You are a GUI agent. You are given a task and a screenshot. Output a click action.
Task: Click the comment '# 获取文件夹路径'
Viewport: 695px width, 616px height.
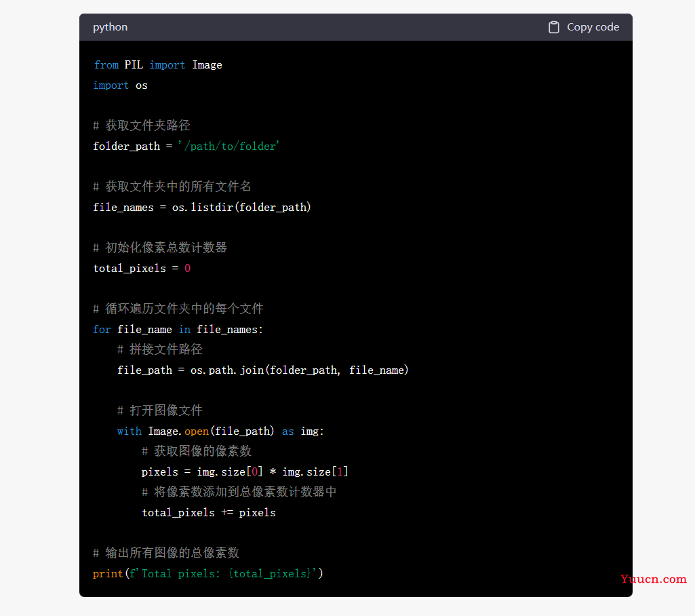[x=142, y=126]
